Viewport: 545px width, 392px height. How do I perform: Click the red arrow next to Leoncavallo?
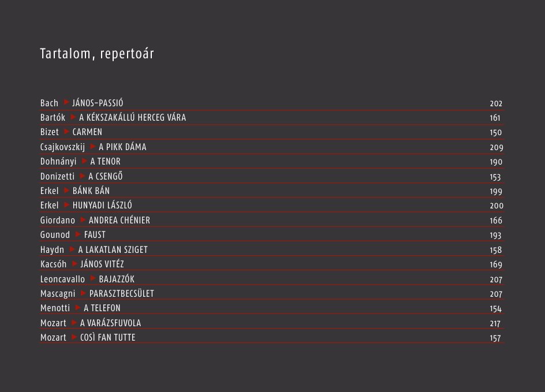coord(93,278)
